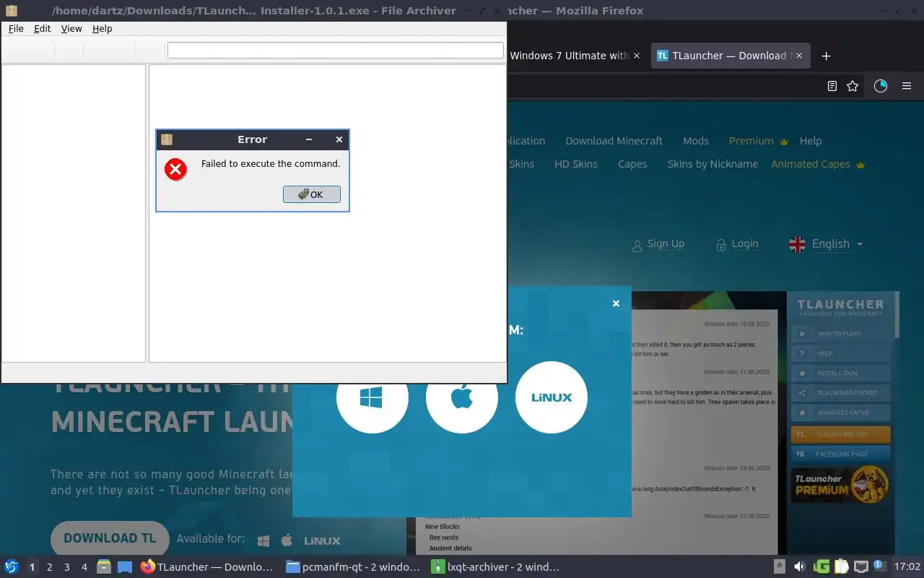924x578 pixels.
Task: Select the TLauncher Download tab in Firefox
Action: [x=729, y=56]
